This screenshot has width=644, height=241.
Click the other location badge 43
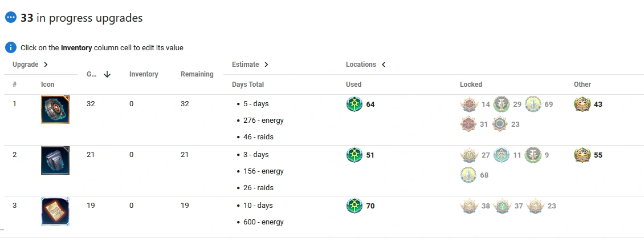click(582, 105)
